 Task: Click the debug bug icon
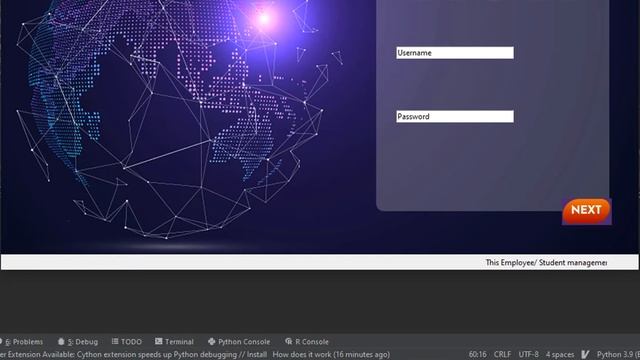click(61, 341)
